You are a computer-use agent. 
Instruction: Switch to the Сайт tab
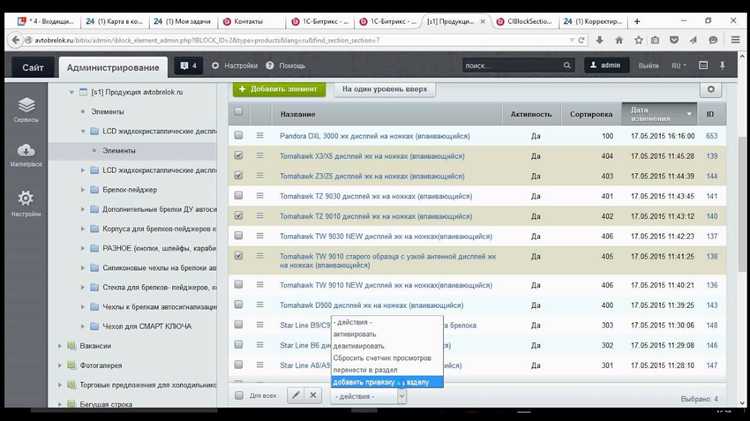pos(33,67)
